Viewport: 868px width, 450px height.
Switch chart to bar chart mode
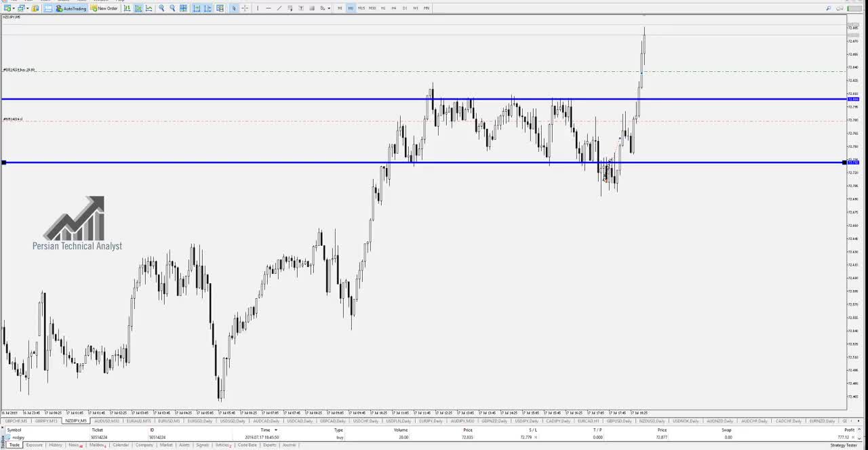point(127,8)
